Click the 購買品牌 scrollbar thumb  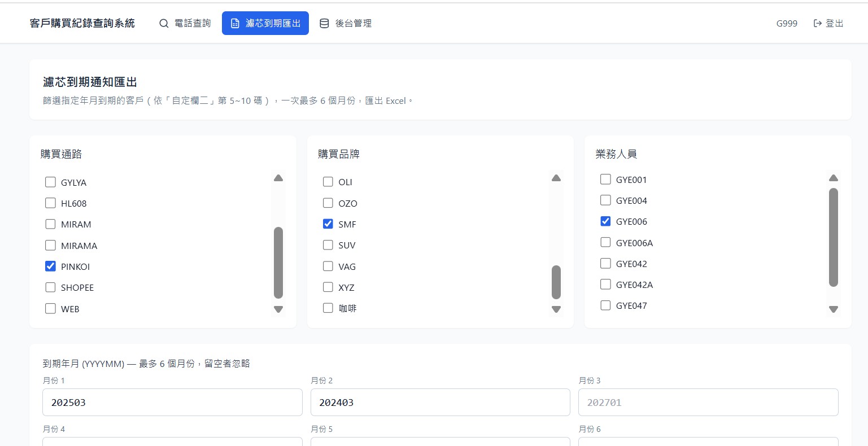(x=556, y=282)
